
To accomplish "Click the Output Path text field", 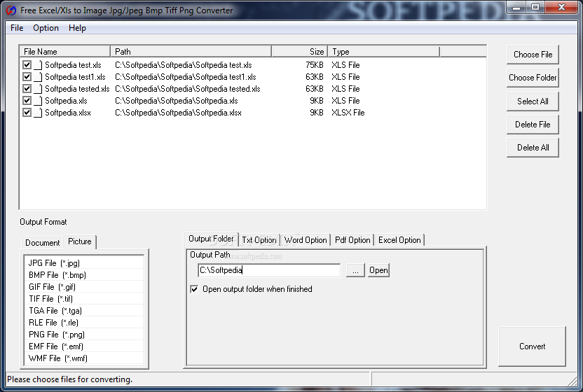I will point(269,270).
